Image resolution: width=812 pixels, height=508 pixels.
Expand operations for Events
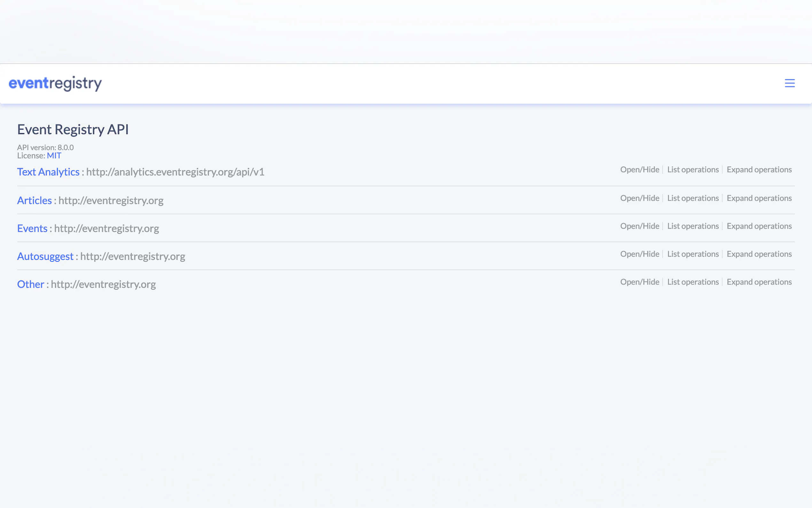click(759, 226)
